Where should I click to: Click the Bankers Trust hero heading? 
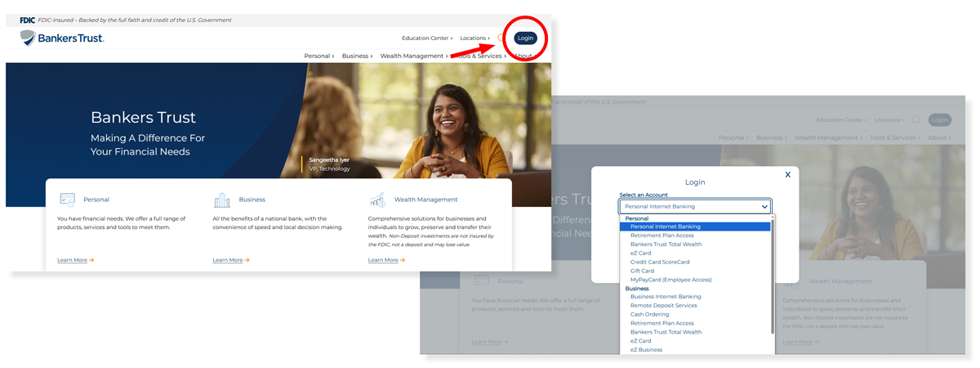click(x=143, y=118)
